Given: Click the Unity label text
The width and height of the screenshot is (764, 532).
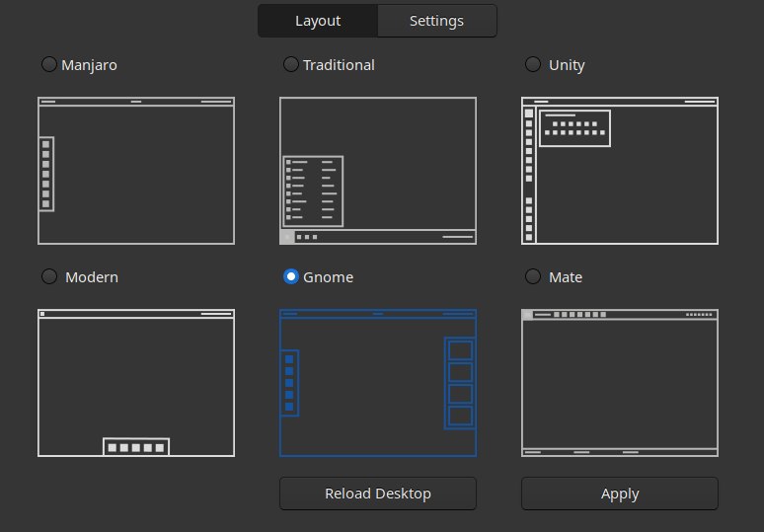Looking at the screenshot, I should coord(567,65).
